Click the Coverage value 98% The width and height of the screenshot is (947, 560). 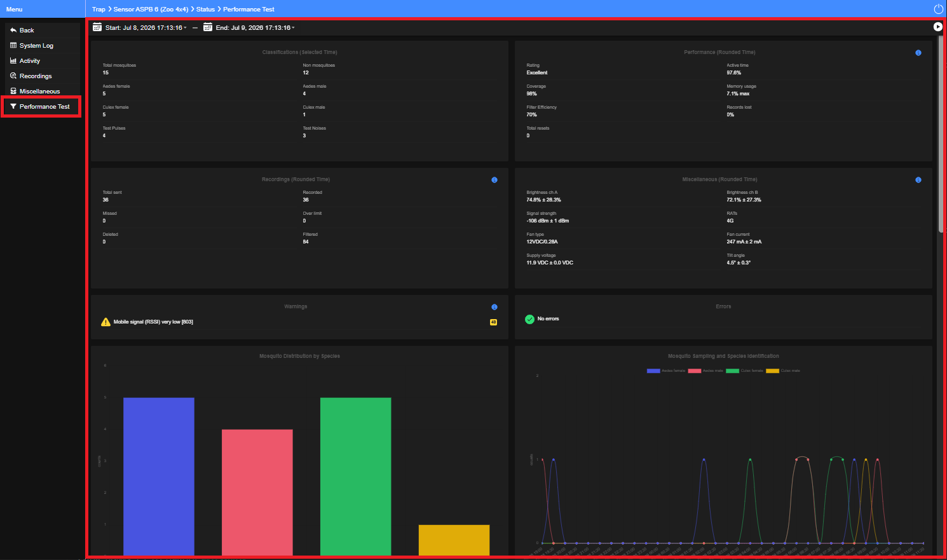pos(531,94)
